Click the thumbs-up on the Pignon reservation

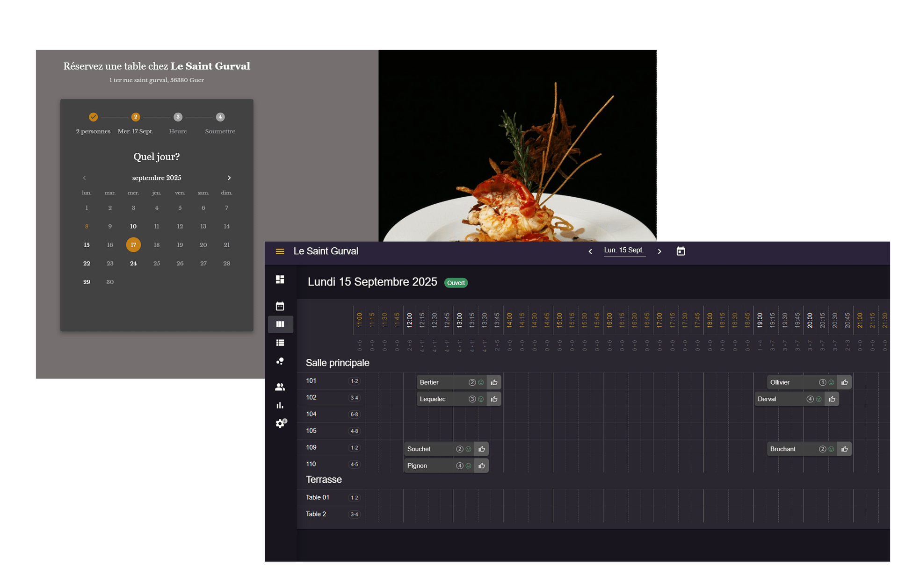tap(481, 466)
